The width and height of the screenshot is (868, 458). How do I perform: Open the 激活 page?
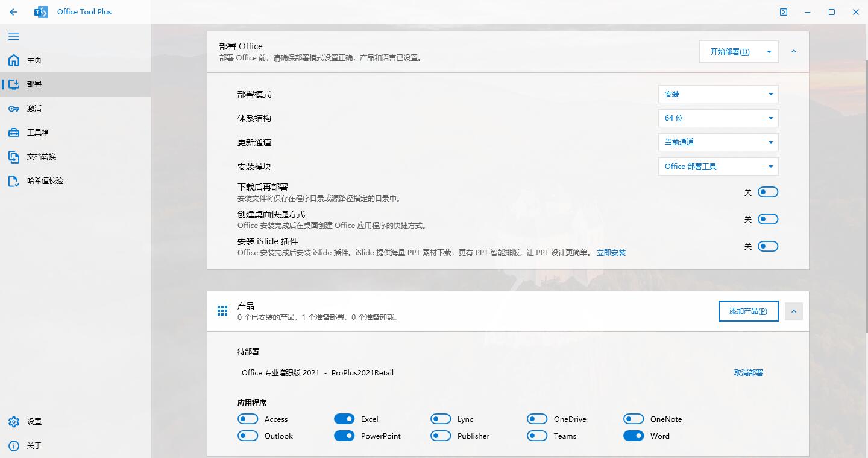(x=75, y=109)
